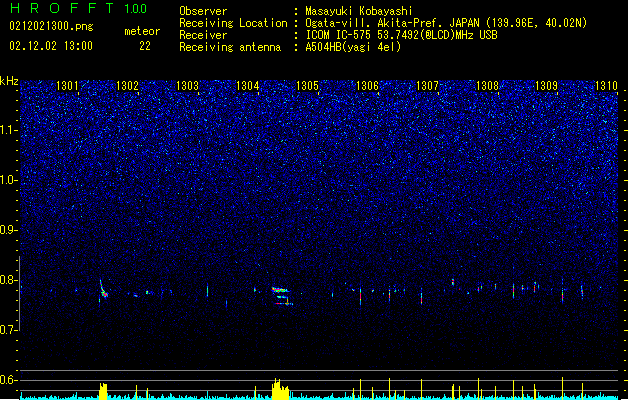Click the Observer name Masayuki Kobayashi
The width and height of the screenshot is (629, 400).
coord(359,11)
